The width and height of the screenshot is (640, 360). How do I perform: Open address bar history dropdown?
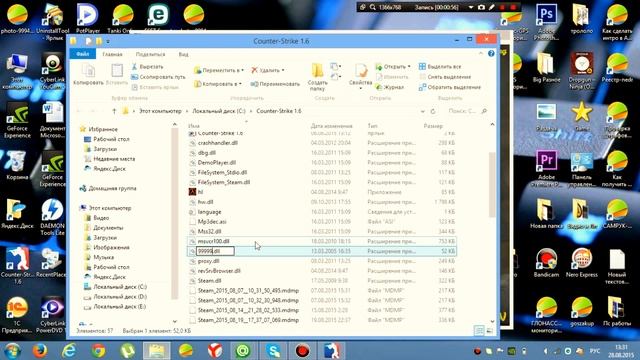pyautogui.click(x=422, y=111)
